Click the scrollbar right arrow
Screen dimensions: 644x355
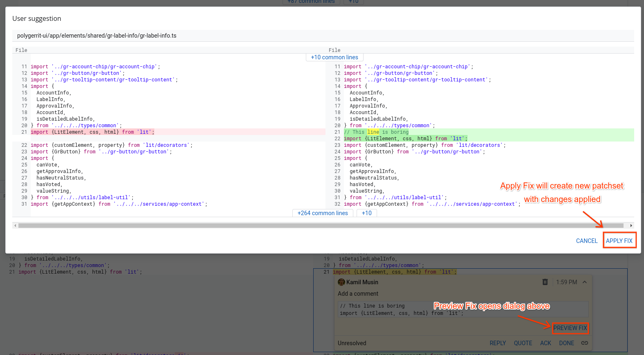coord(631,226)
